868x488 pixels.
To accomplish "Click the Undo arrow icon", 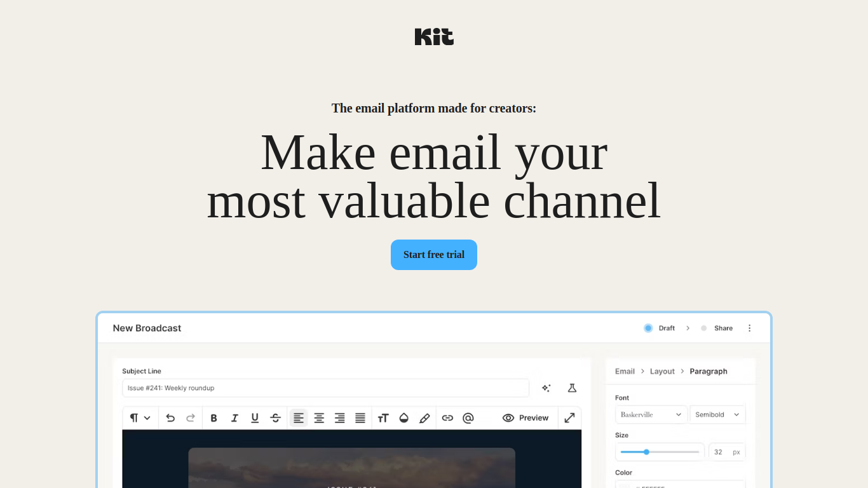I will click(x=170, y=417).
